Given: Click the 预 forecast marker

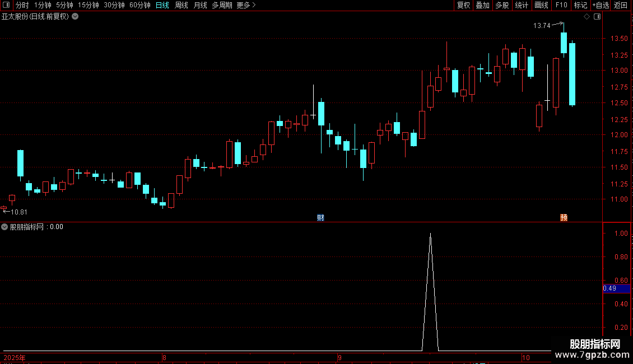Looking at the screenshot, I should (564, 218).
